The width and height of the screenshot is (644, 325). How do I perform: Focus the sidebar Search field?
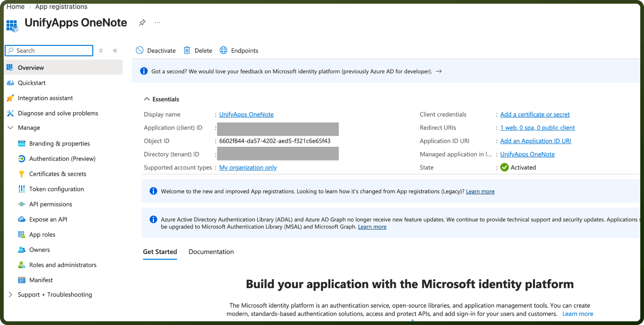(49, 51)
